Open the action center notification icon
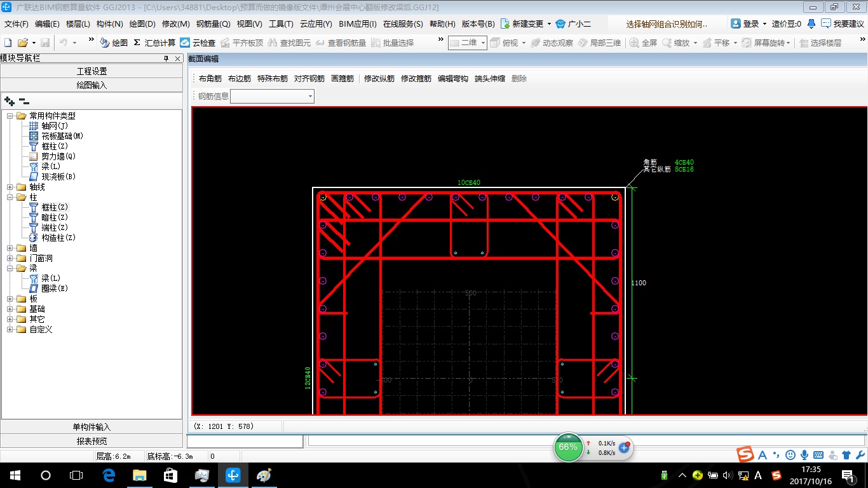868x488 pixels. [848, 475]
